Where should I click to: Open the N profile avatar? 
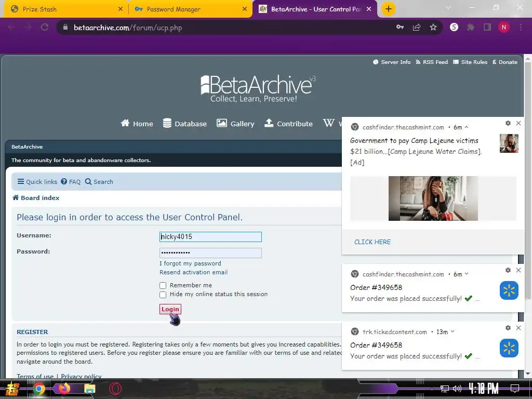pyautogui.click(x=503, y=27)
